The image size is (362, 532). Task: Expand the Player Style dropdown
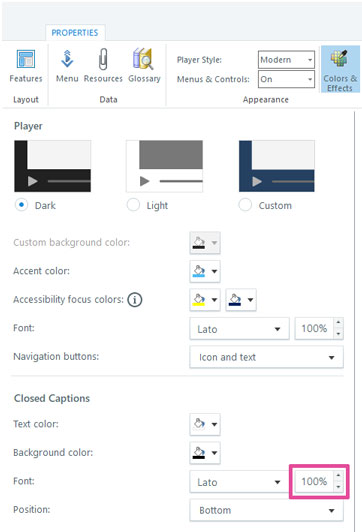point(286,60)
